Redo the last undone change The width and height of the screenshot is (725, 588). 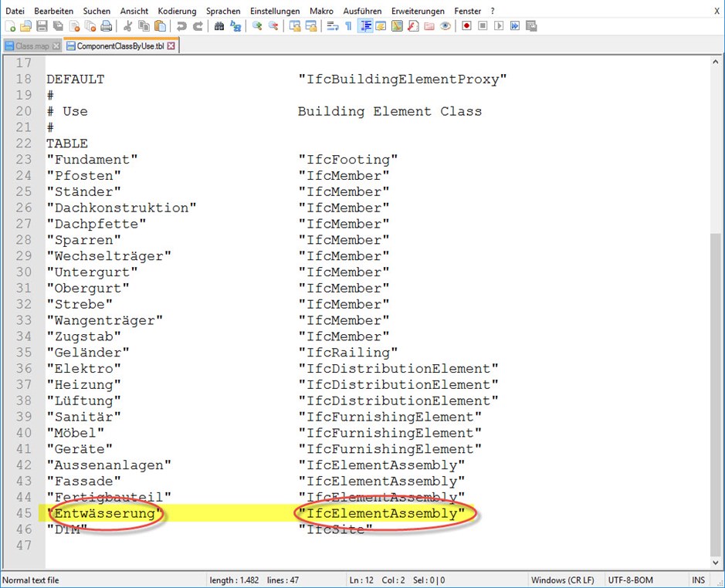pos(198,26)
